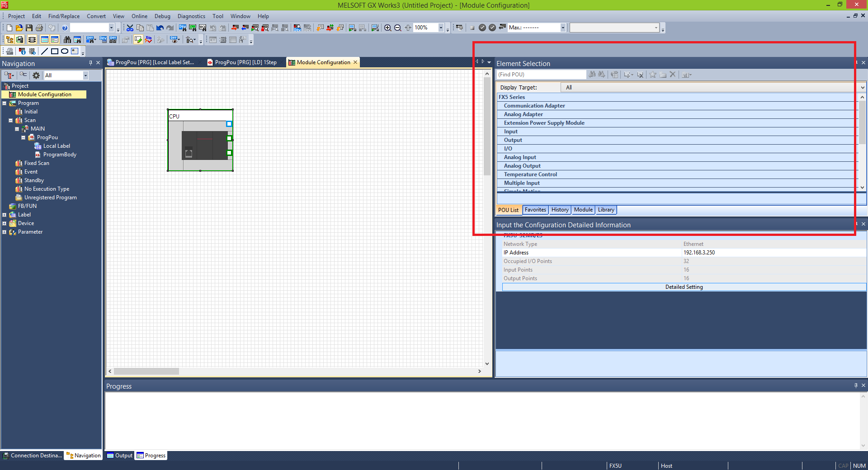Switch to the Output bottom tab
This screenshot has height=470, width=868.
(120, 456)
